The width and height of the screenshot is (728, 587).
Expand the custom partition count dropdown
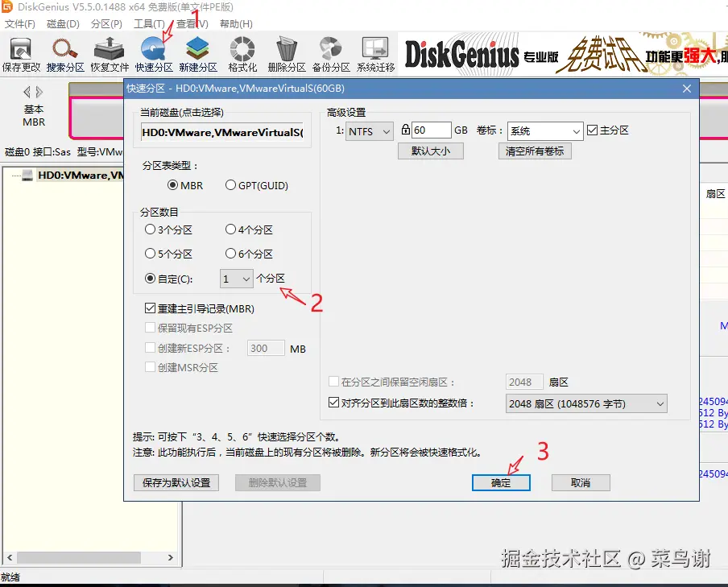tap(236, 279)
